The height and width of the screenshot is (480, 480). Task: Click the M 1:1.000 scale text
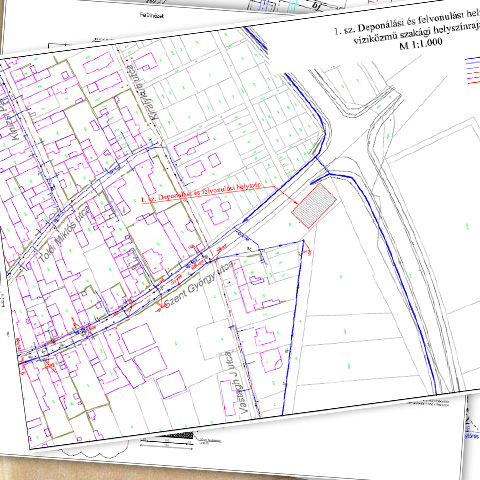coord(421,44)
